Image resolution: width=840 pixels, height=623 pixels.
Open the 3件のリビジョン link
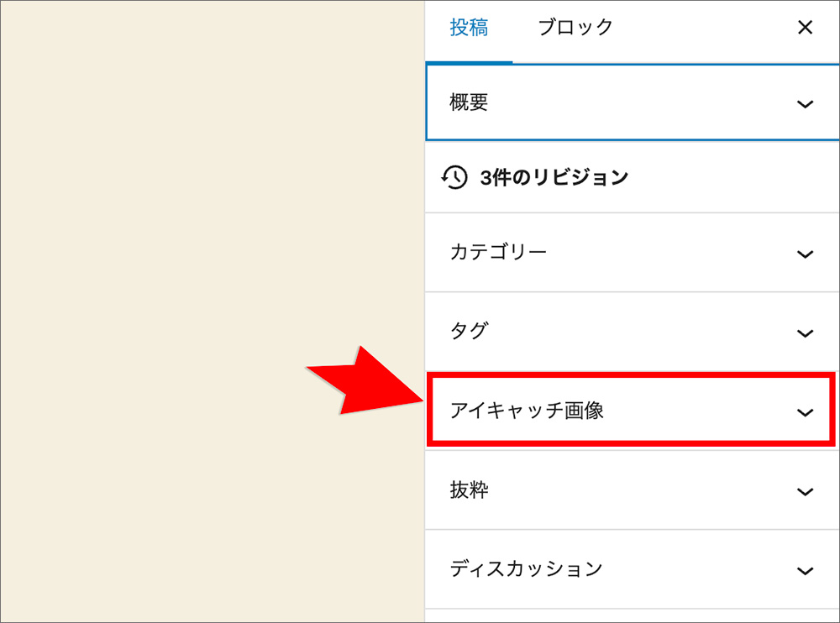point(554,178)
